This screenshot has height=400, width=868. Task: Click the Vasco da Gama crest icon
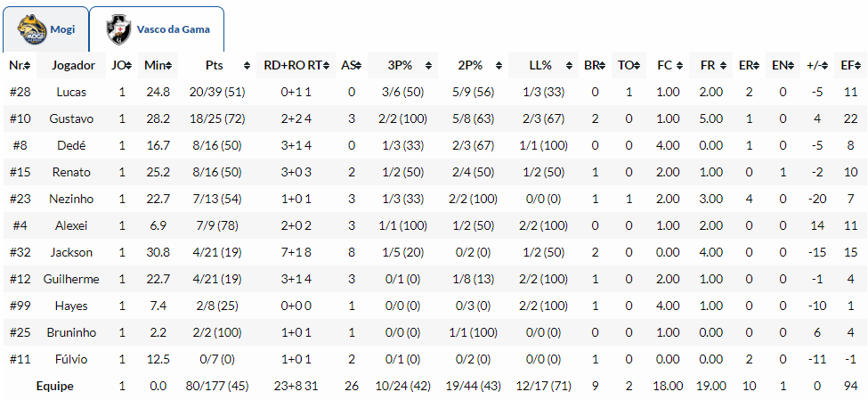pos(116,29)
